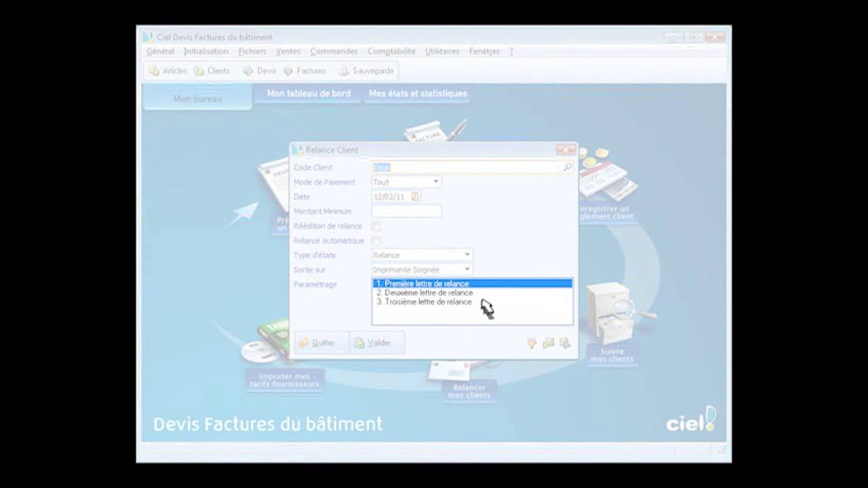Expand the 'Sortie sur' dropdown
Screen dimensions: 868x488
point(467,270)
